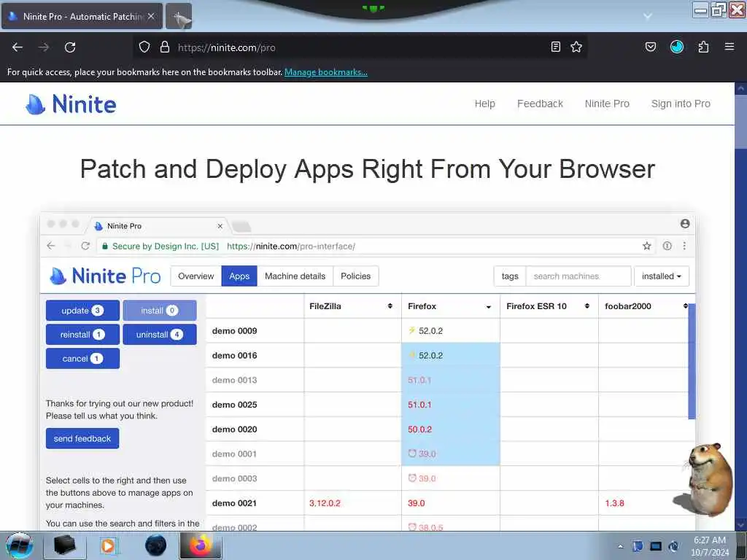Click the demo screenshot account icon
Screen dimensions: 747x560
(684, 223)
